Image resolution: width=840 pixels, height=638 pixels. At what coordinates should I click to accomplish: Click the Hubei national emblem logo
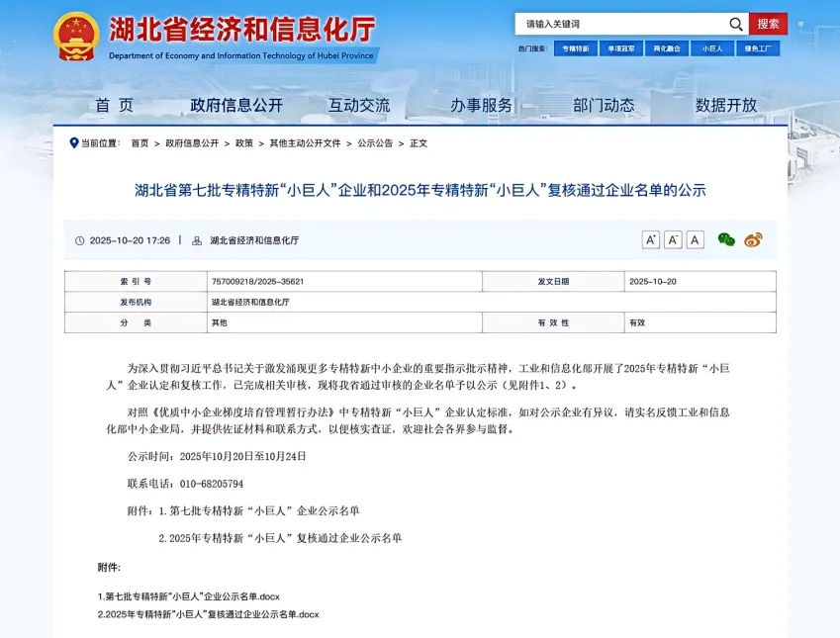[x=75, y=37]
